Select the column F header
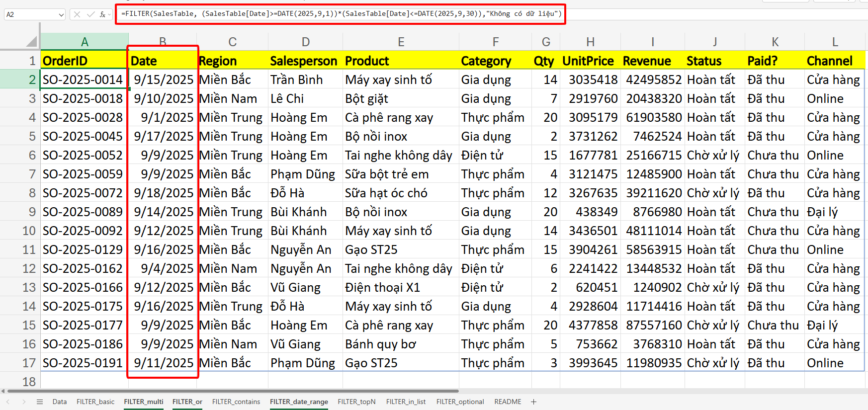The width and height of the screenshot is (868, 410). [x=495, y=42]
